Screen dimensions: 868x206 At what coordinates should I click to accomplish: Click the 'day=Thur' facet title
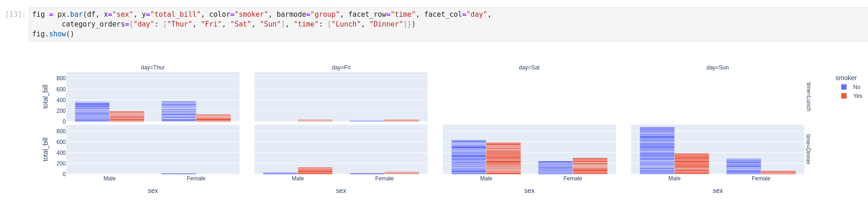point(153,68)
